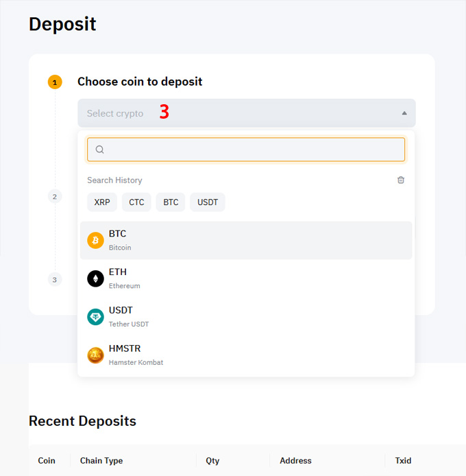Select the HMSTR Hamster Kombat option
Screen dimensions: 466x476
click(246, 355)
